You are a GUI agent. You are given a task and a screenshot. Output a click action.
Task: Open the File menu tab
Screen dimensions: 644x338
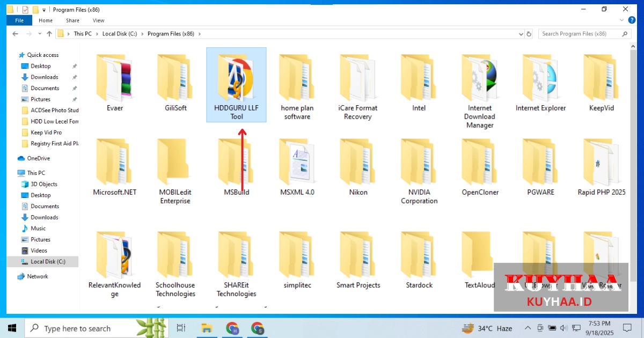(19, 20)
